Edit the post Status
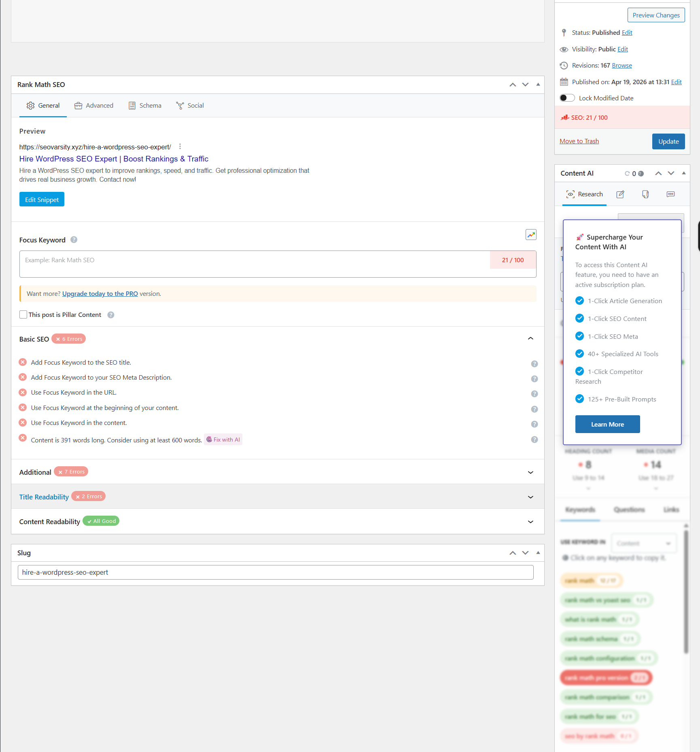Image resolution: width=700 pixels, height=752 pixels. (627, 33)
